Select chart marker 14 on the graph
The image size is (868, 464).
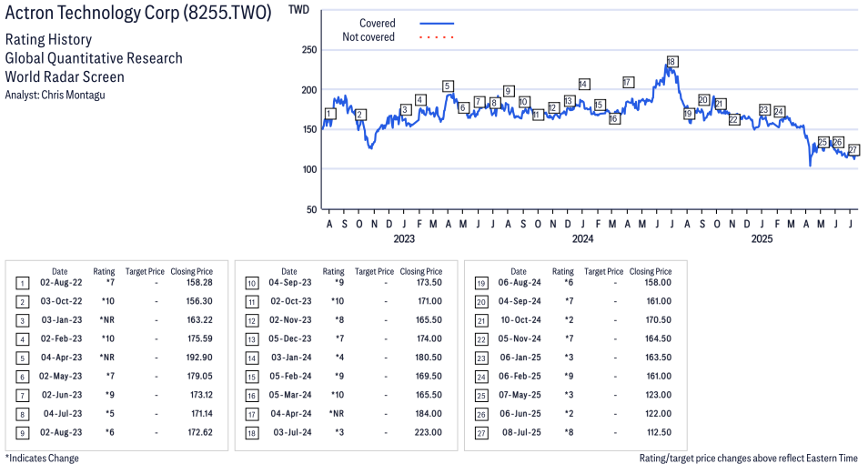tap(583, 85)
